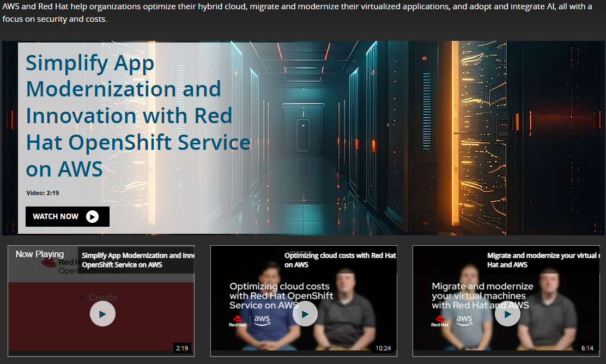Play the Now Playing Simplify App Modernization thumbnail

coord(102,314)
